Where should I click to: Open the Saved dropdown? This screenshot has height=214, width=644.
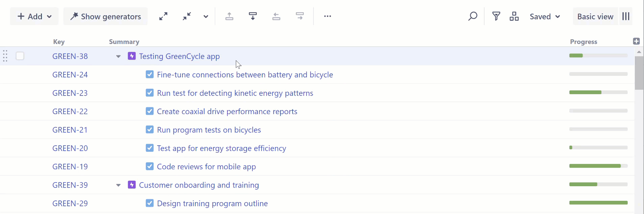tap(545, 17)
